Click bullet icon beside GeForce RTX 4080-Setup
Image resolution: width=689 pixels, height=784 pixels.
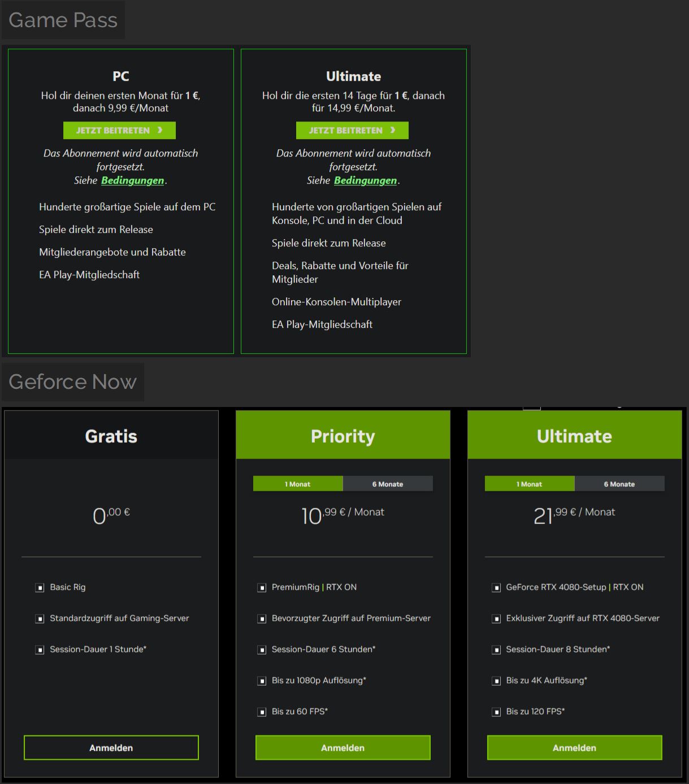(496, 588)
